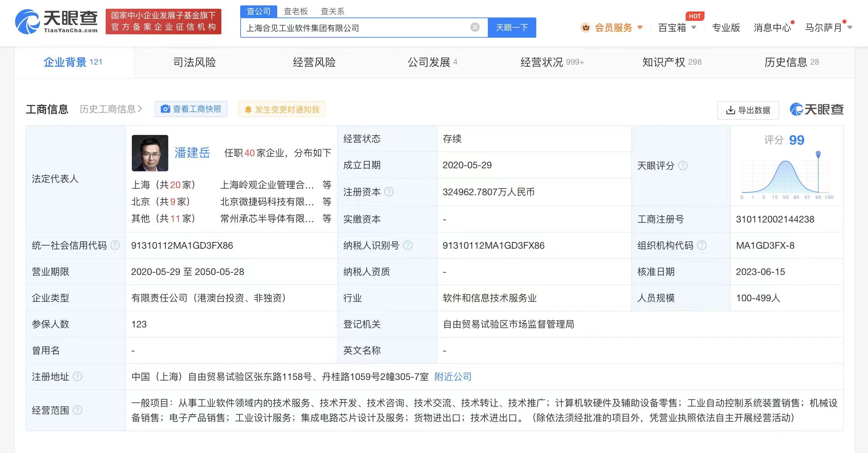Click the 上海（共20家） row label
Viewport: 868px width, 453px height.
(164, 185)
